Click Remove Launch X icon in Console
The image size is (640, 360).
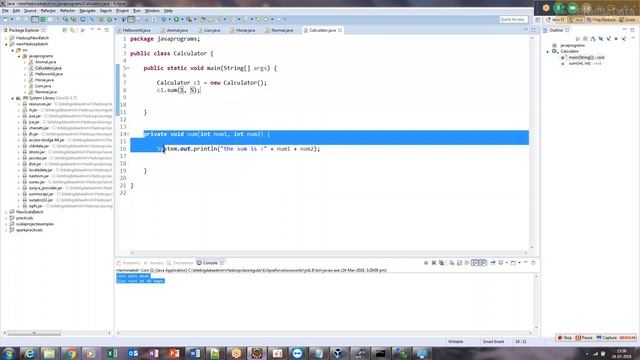pyautogui.click(x=434, y=263)
